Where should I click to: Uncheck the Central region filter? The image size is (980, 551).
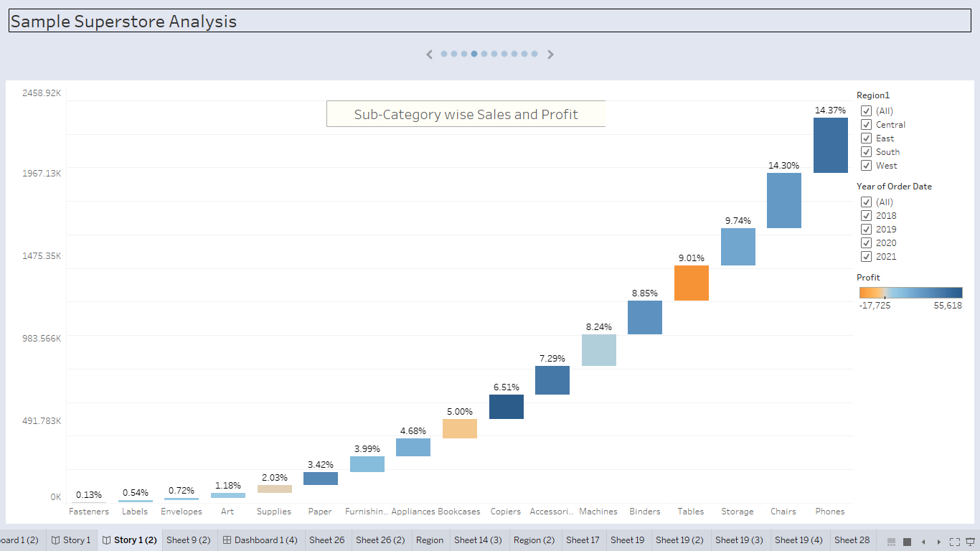[x=866, y=124]
